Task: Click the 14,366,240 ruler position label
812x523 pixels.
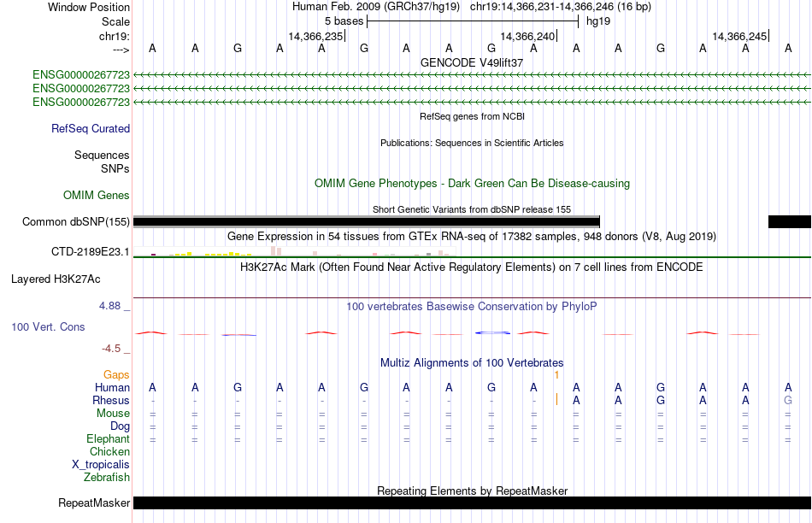Action: [x=527, y=36]
